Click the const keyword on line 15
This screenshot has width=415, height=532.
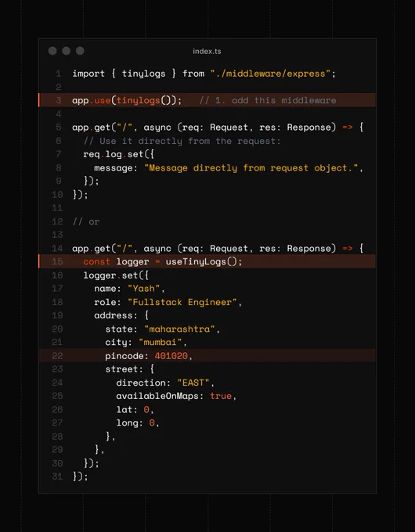pyautogui.click(x=96, y=261)
